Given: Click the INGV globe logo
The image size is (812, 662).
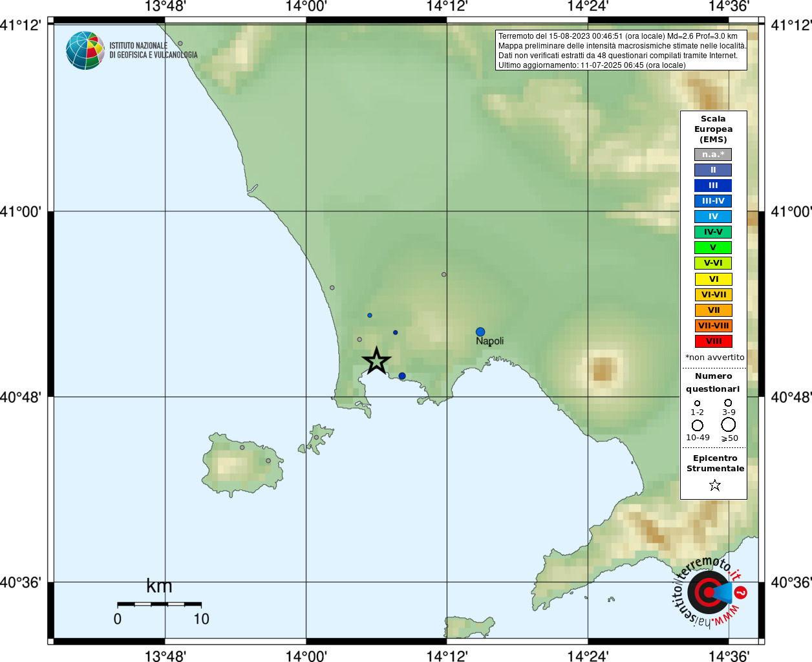Looking at the screenshot, I should point(85,50).
